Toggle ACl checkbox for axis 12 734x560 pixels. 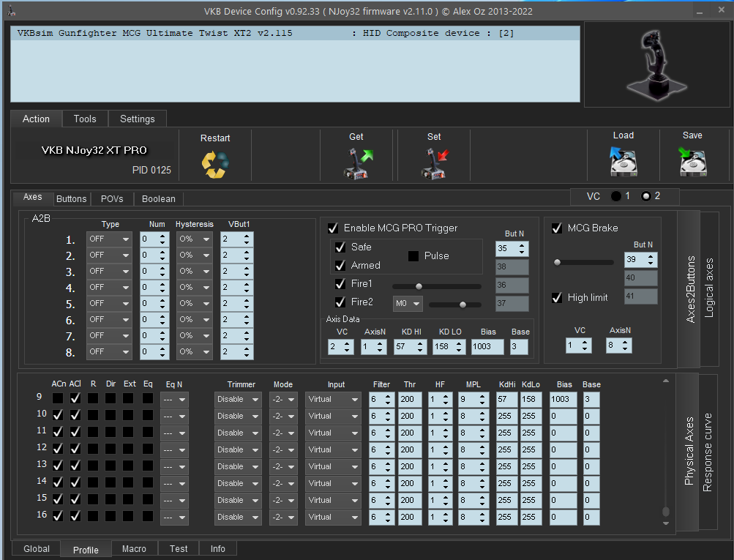coord(75,449)
